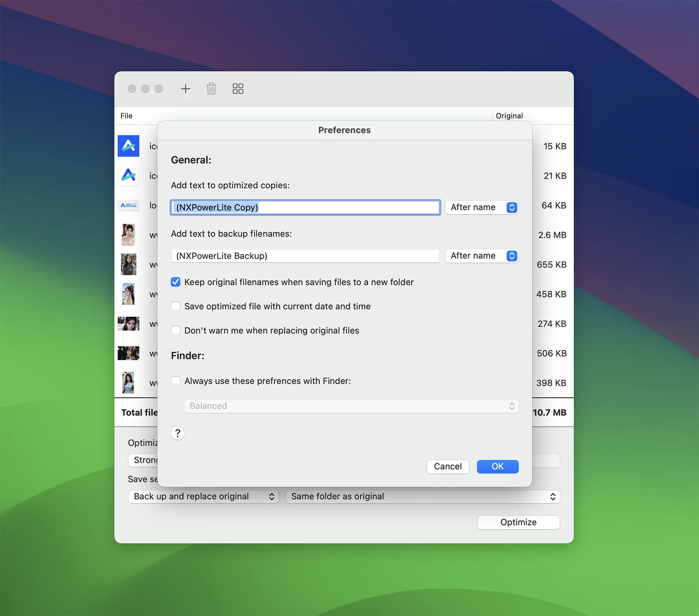Click the 458 KB size value
The height and width of the screenshot is (616, 699).
click(551, 294)
